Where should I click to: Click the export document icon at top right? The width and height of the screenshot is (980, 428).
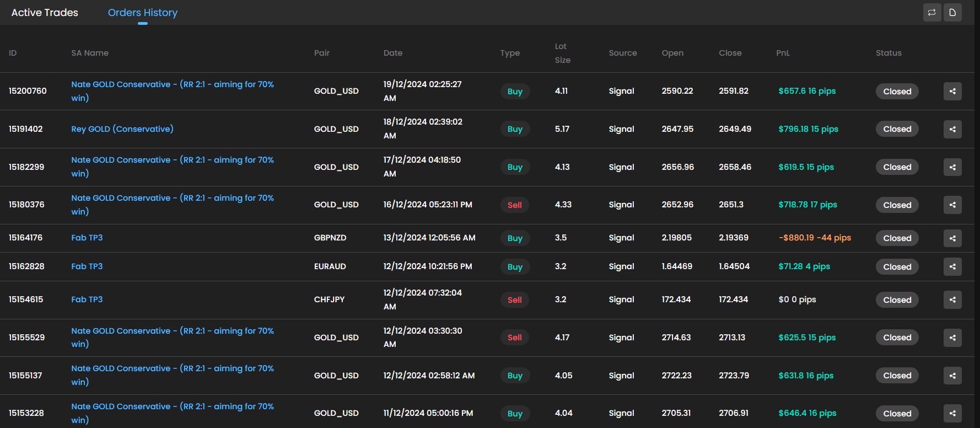point(952,12)
